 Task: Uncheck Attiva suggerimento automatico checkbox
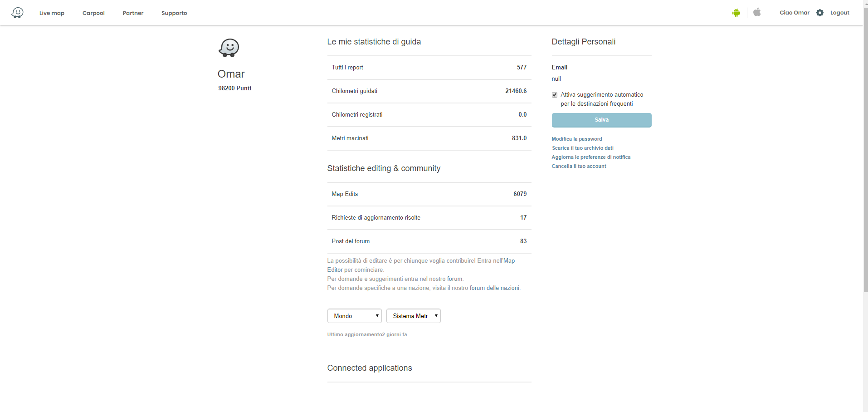point(555,95)
